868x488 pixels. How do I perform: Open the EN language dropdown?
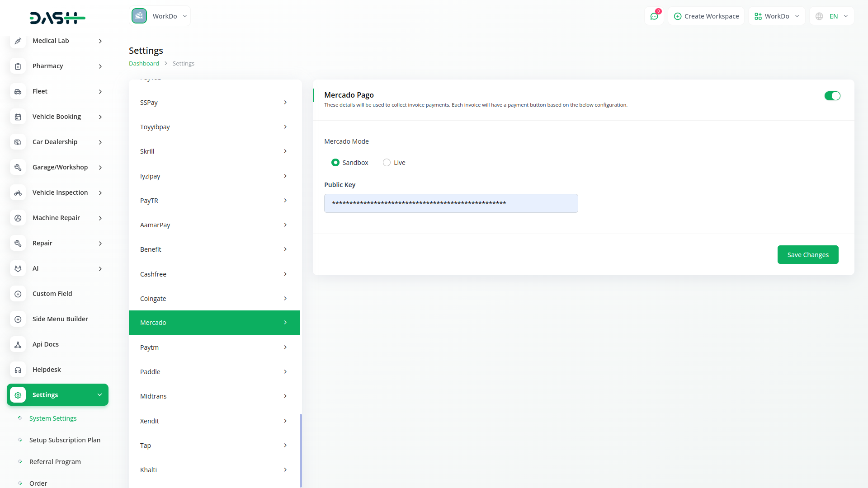(x=832, y=16)
